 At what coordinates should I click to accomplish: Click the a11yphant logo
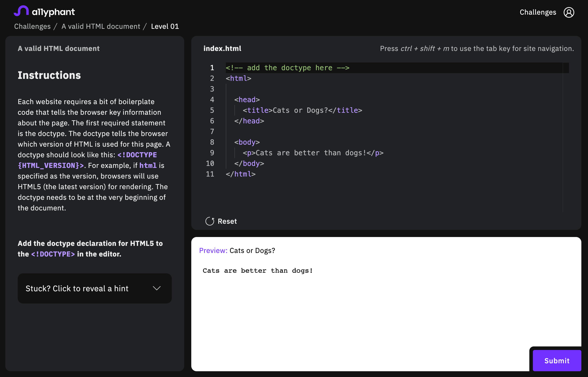(x=44, y=12)
